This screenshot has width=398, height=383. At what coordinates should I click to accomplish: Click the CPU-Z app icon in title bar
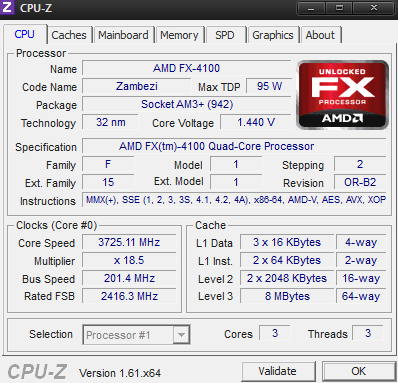tap(7, 7)
